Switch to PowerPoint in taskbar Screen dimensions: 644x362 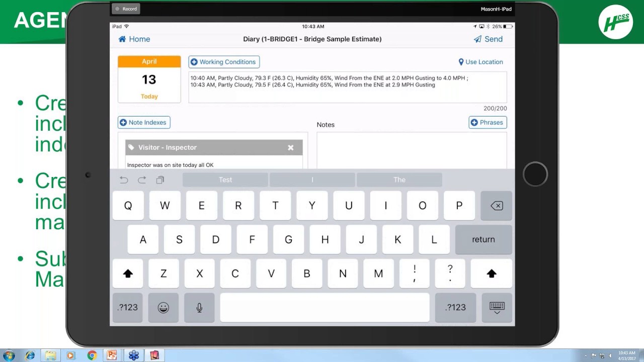click(x=112, y=355)
